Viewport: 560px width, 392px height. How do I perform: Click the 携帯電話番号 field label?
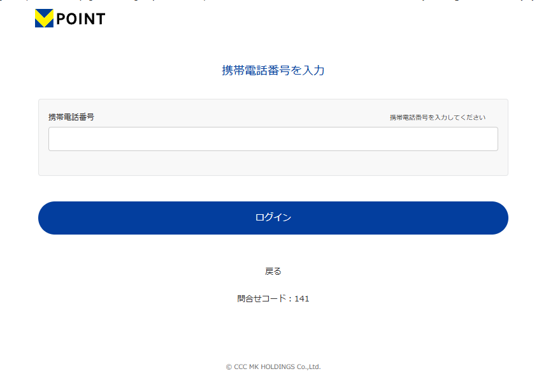71,117
